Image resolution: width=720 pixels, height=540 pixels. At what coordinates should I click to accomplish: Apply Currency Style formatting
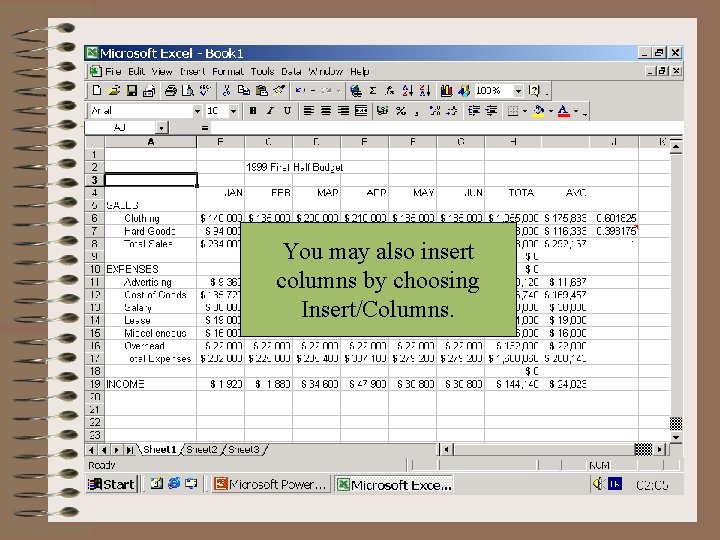click(382, 111)
